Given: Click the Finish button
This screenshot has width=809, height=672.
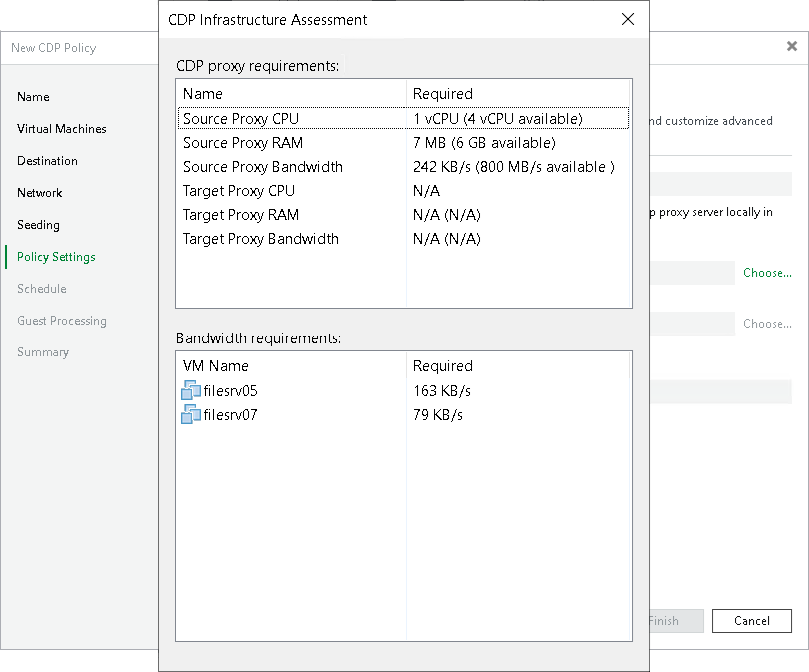Looking at the screenshot, I should (x=665, y=621).
